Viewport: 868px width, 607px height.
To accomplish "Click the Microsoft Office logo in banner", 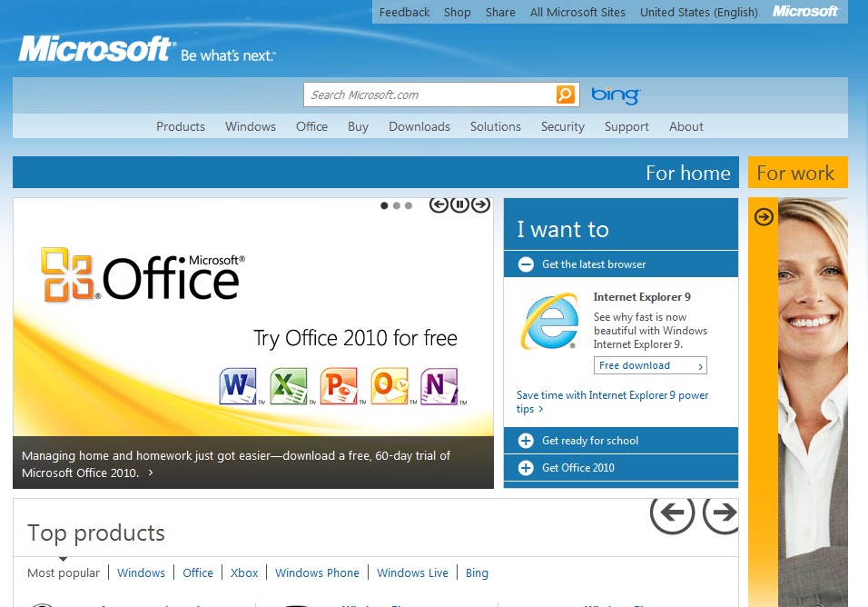I will (x=143, y=275).
